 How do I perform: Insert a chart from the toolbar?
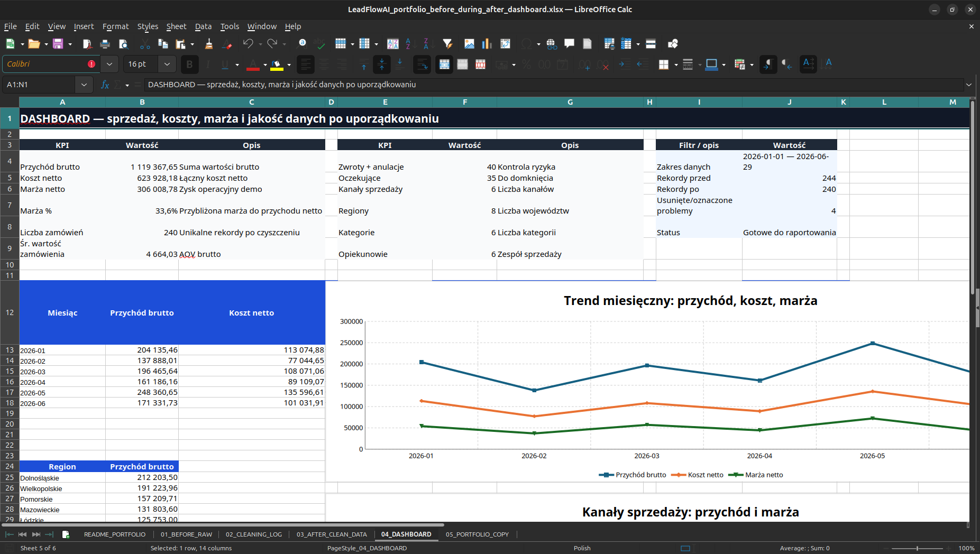pyautogui.click(x=487, y=44)
